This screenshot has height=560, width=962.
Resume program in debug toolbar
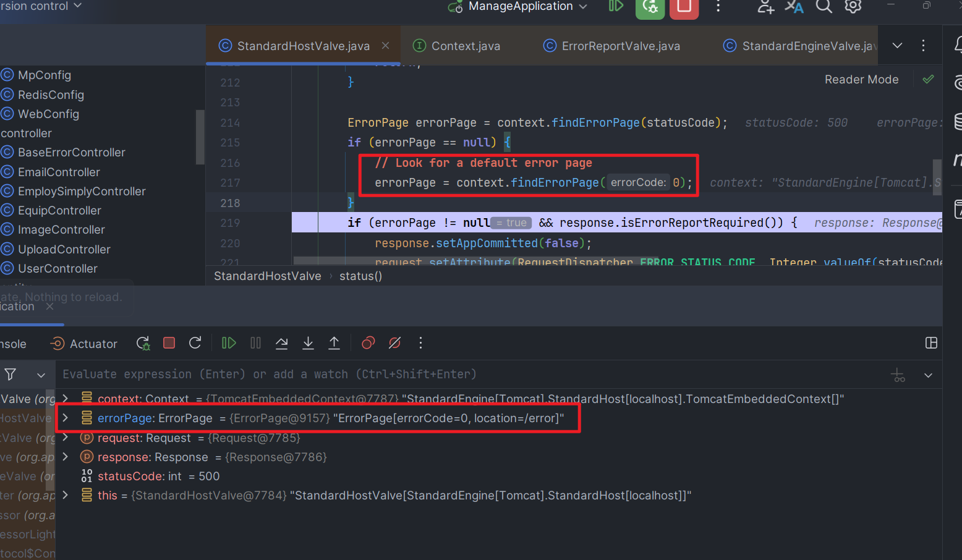pos(229,343)
